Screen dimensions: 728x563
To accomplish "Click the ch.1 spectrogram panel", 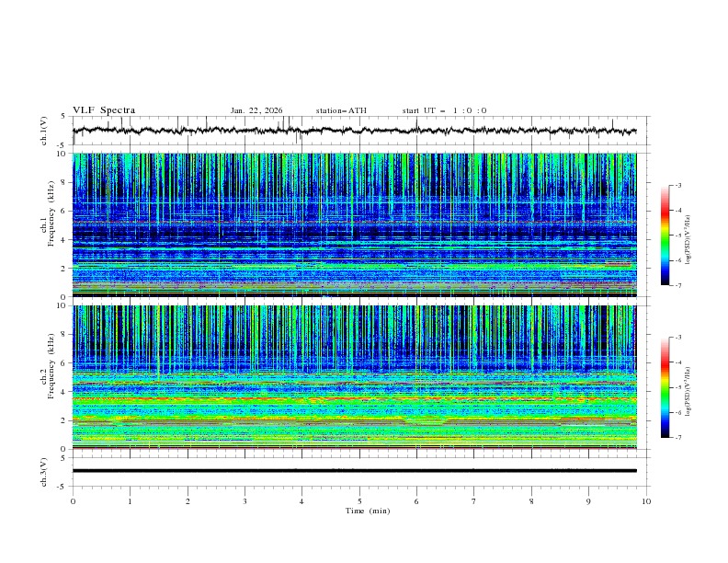I will coord(355,224).
